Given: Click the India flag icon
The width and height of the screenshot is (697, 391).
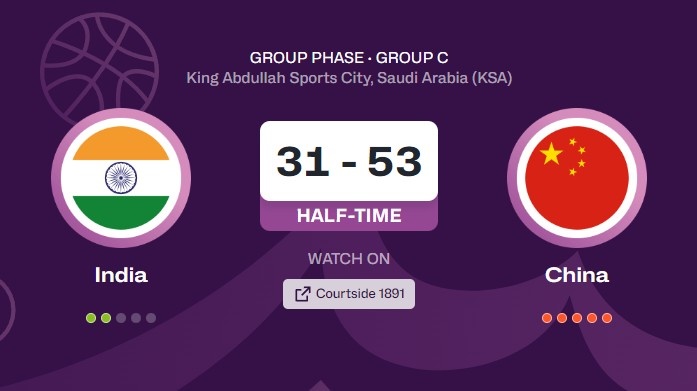Looking at the screenshot, I should (x=121, y=178).
